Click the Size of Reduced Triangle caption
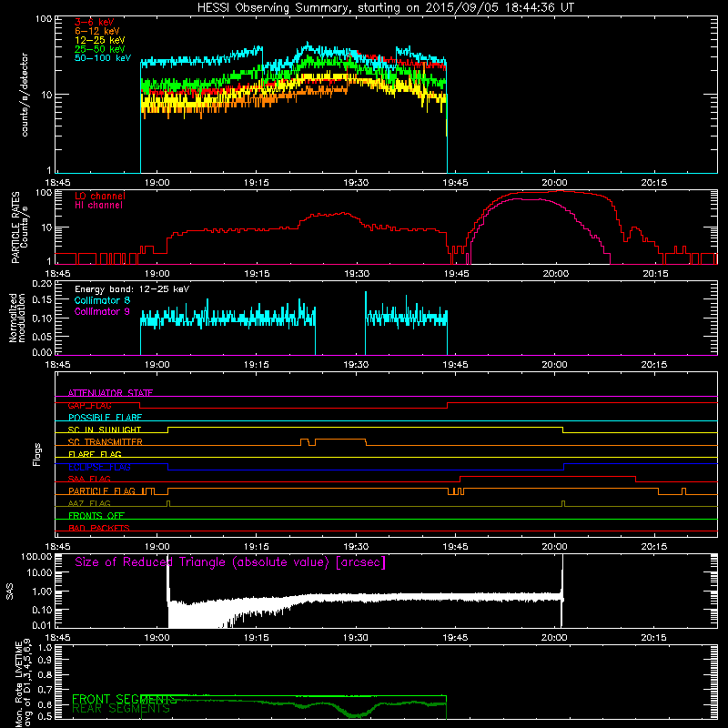 tap(230, 562)
